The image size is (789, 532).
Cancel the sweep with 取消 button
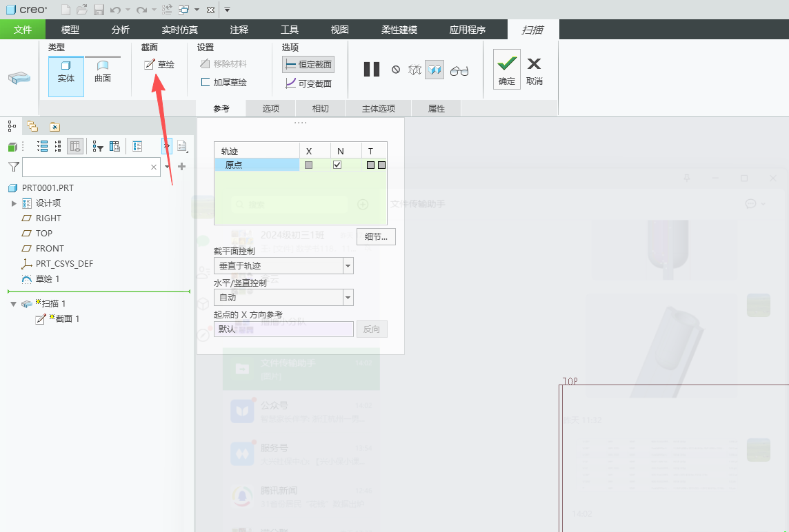(534, 70)
